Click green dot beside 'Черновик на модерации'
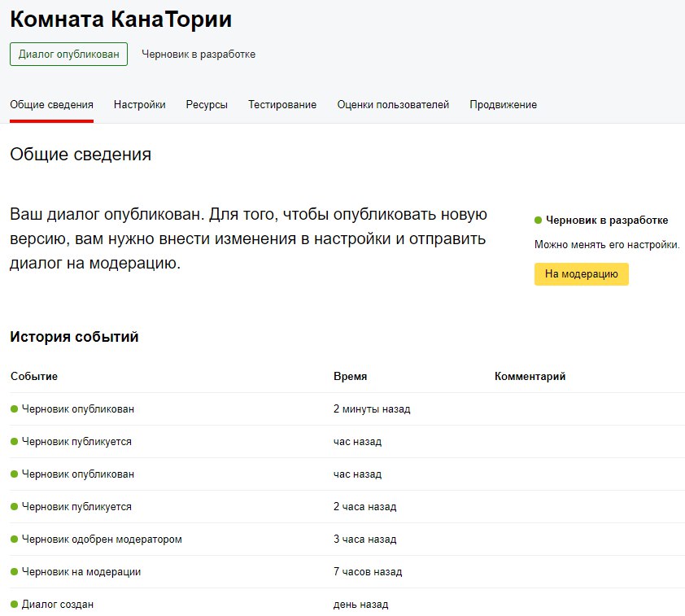 [14, 572]
